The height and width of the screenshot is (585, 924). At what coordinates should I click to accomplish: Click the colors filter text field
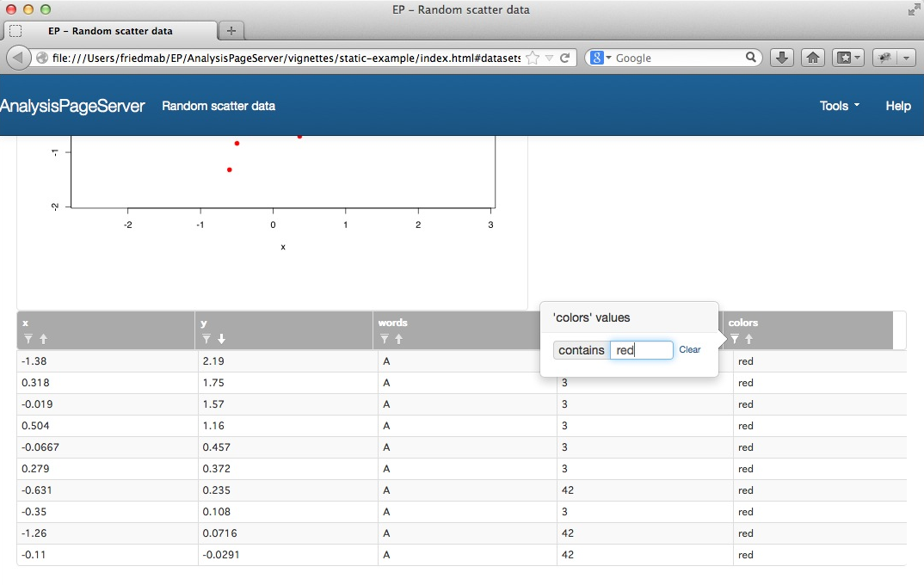click(x=641, y=350)
